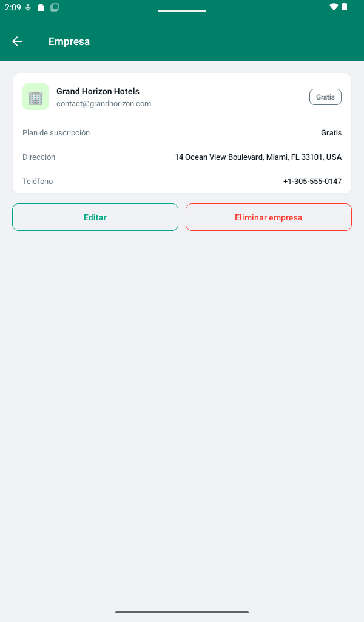364x622 pixels.
Task: Tap the top notification pull-down handle
Action: pos(182,11)
